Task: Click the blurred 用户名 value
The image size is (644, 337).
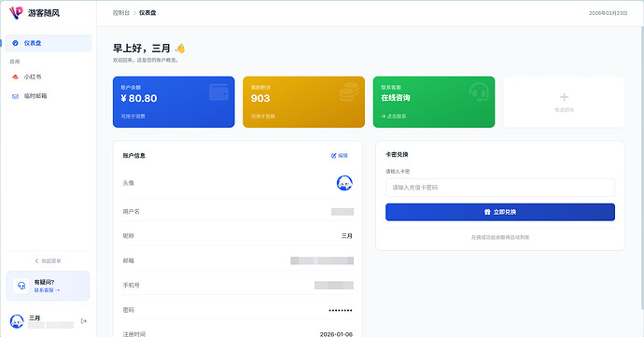Action: coord(343,212)
